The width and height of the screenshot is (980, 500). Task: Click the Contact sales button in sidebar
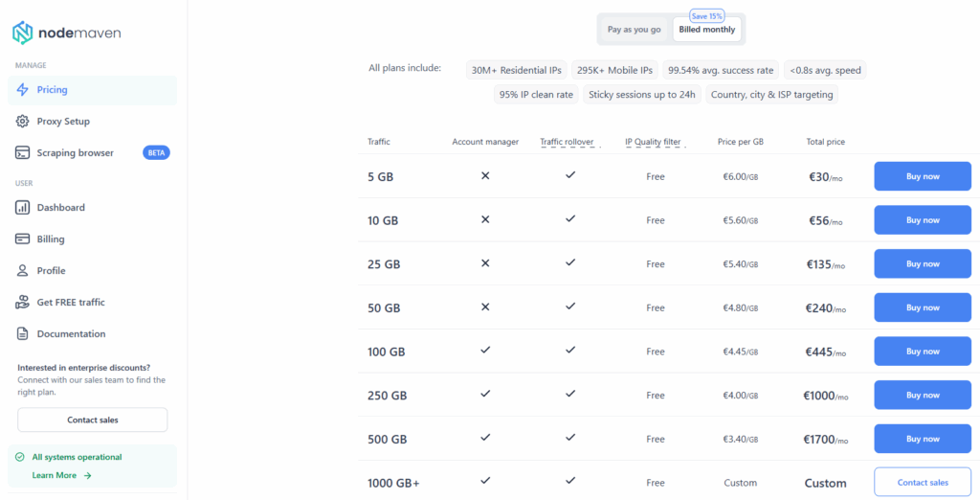93,420
